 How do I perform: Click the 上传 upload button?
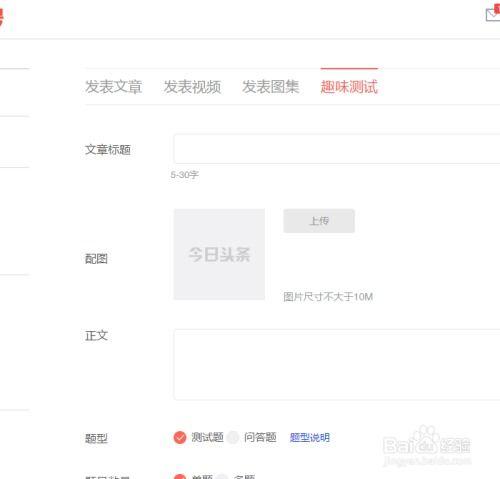point(319,221)
